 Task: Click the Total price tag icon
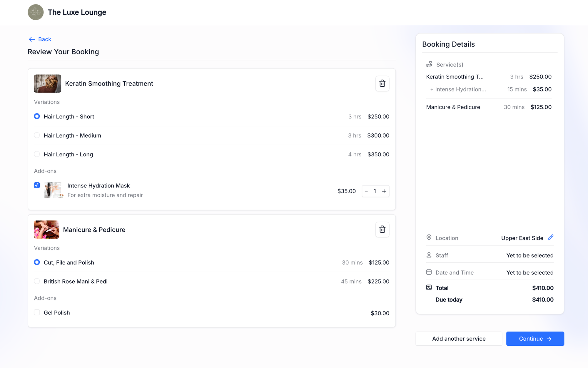tap(429, 288)
